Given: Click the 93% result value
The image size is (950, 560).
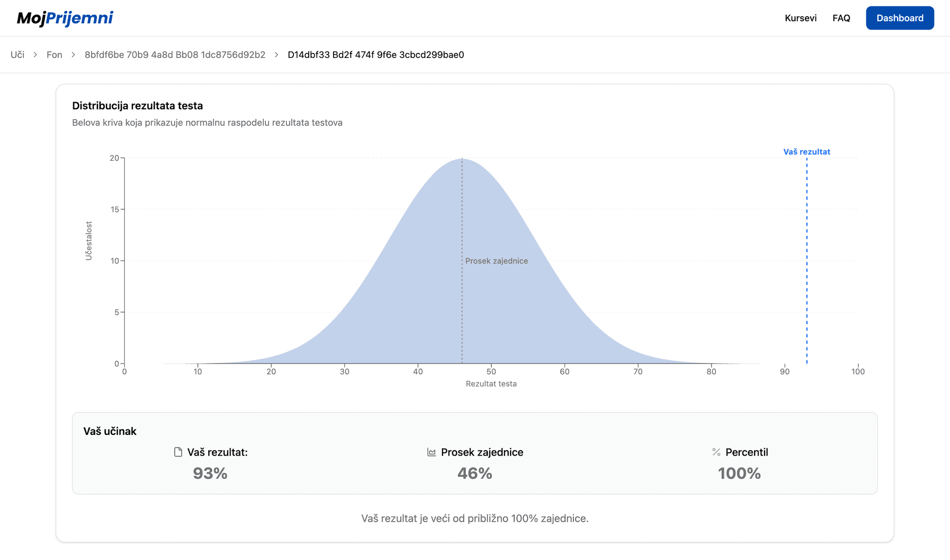Looking at the screenshot, I should pyautogui.click(x=210, y=473).
